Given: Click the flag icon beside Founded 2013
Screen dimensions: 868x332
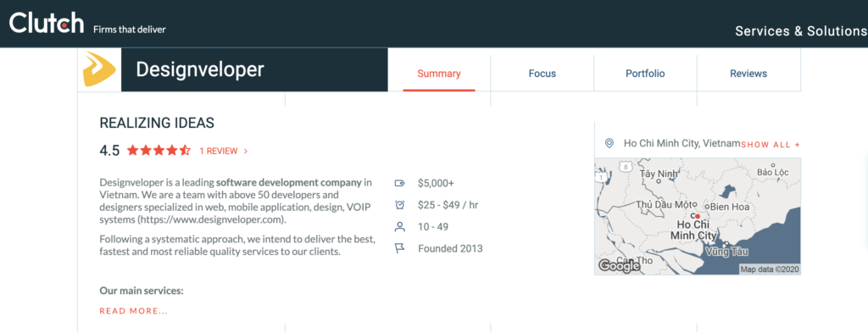Looking at the screenshot, I should click(x=399, y=248).
